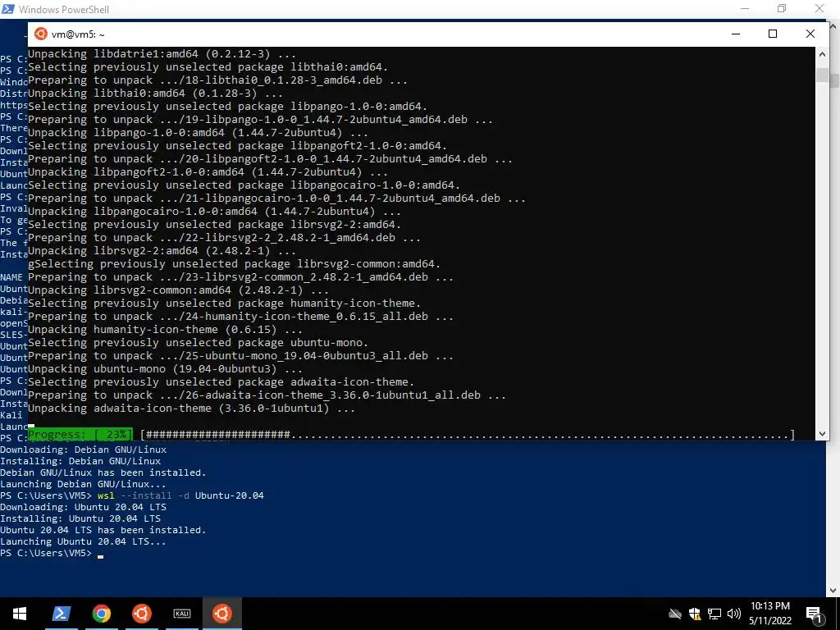Open the Kali Linux taskbar icon
This screenshot has width=840, height=630.
[181, 614]
